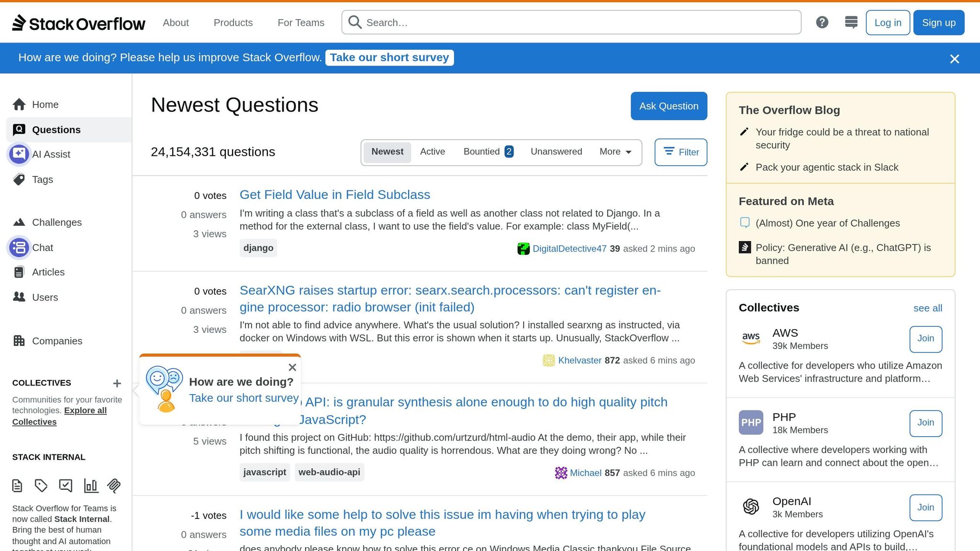Click the Sign up button
Image resolution: width=980 pixels, height=551 pixels.
(939, 22)
